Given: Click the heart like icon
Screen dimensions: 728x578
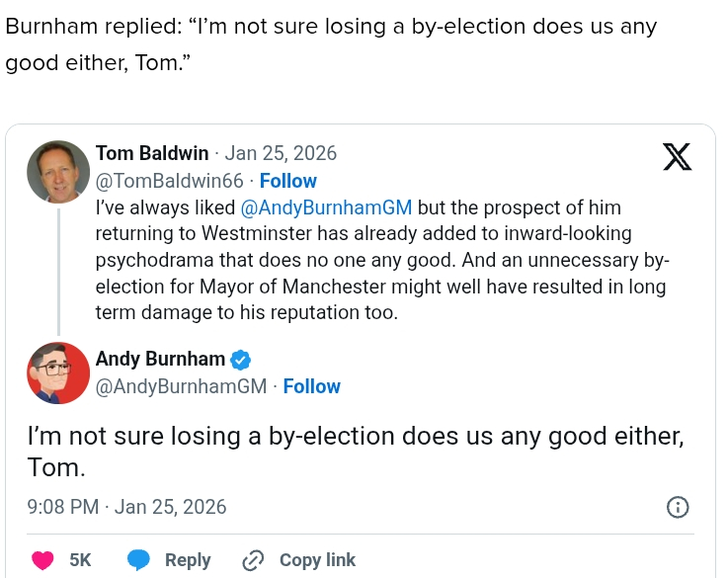Looking at the screenshot, I should point(42,560).
